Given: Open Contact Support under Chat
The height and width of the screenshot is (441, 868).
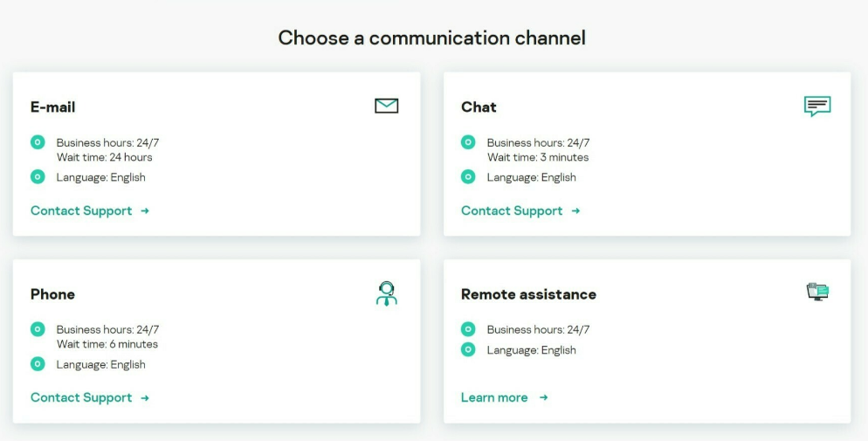Looking at the screenshot, I should coord(512,210).
